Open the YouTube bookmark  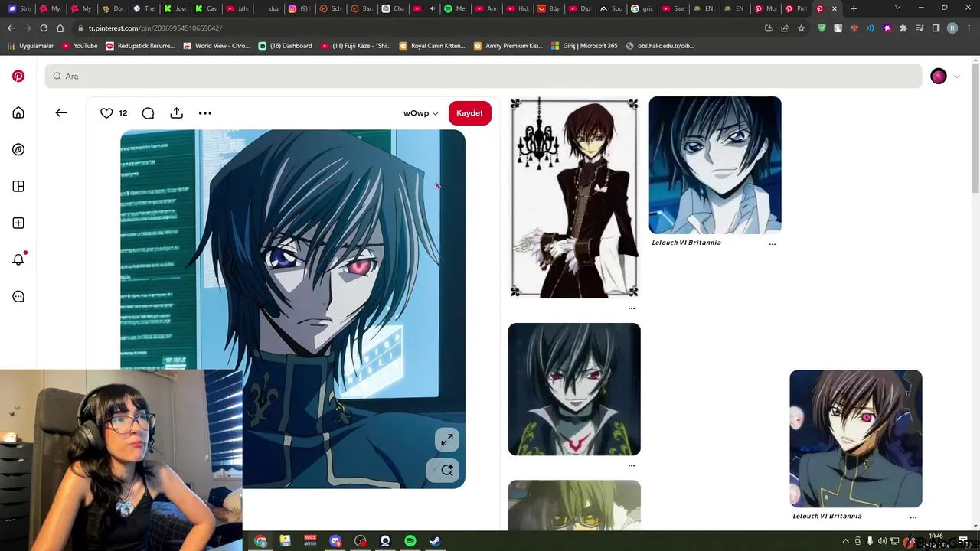(x=80, y=46)
